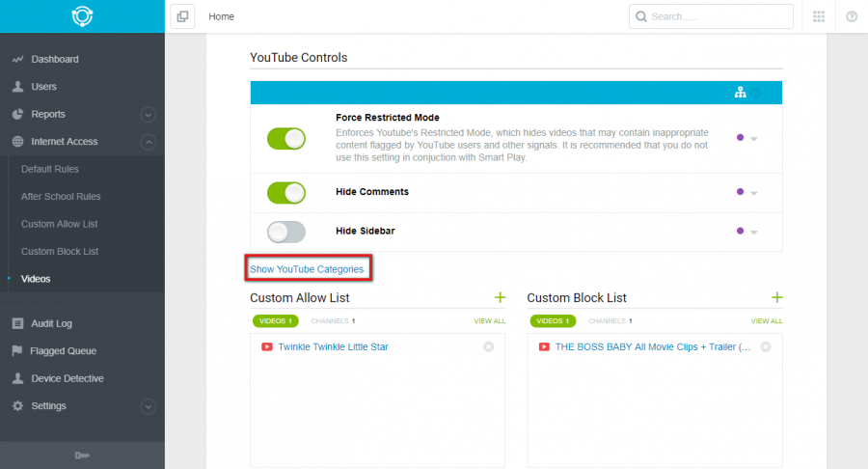This screenshot has width=868, height=469.
Task: Go to Default Rules
Action: (50, 169)
